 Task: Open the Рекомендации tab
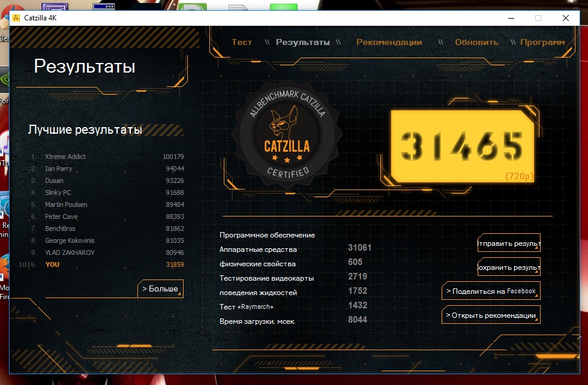[x=389, y=43]
